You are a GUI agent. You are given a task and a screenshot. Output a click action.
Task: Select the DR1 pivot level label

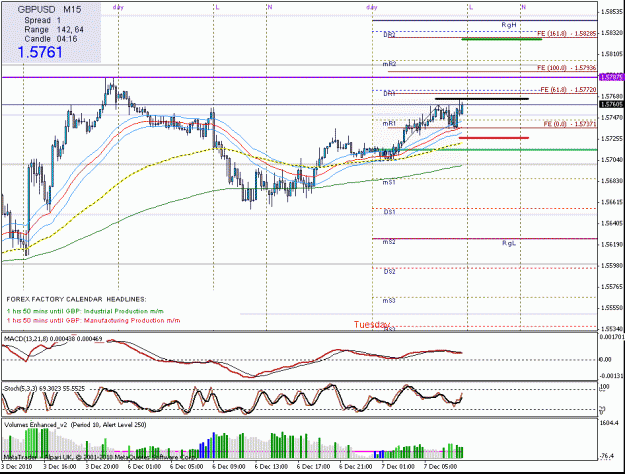(389, 94)
